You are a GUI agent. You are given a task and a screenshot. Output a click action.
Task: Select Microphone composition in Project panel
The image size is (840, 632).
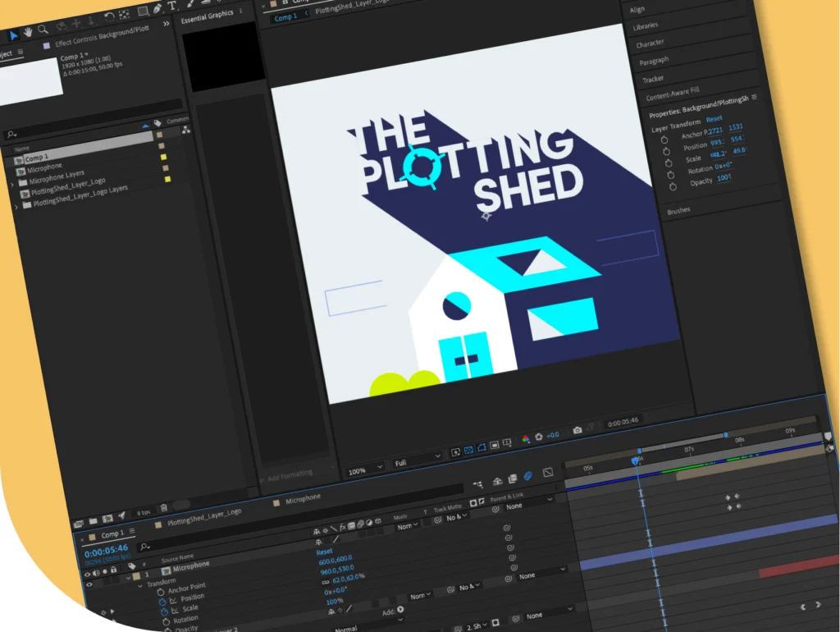click(44, 168)
